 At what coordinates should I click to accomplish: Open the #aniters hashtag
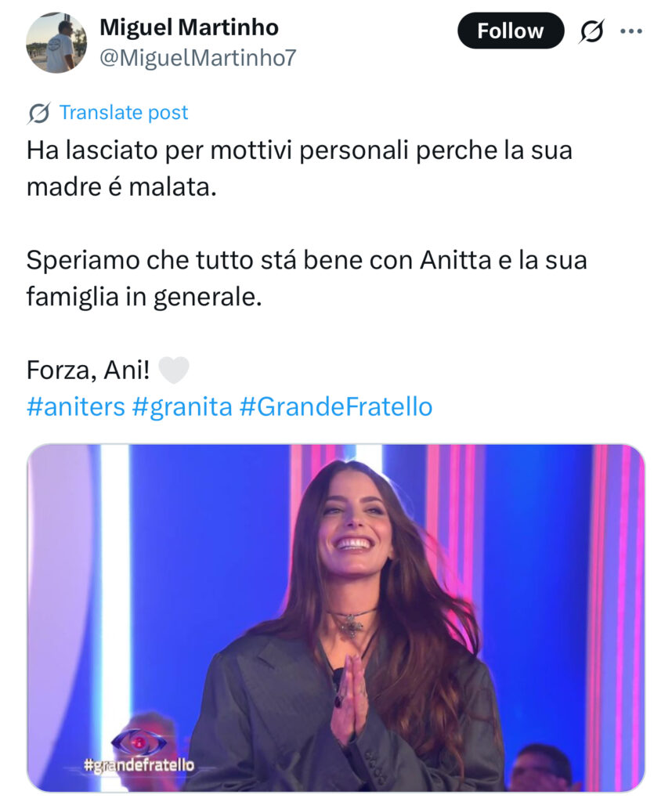click(74, 407)
